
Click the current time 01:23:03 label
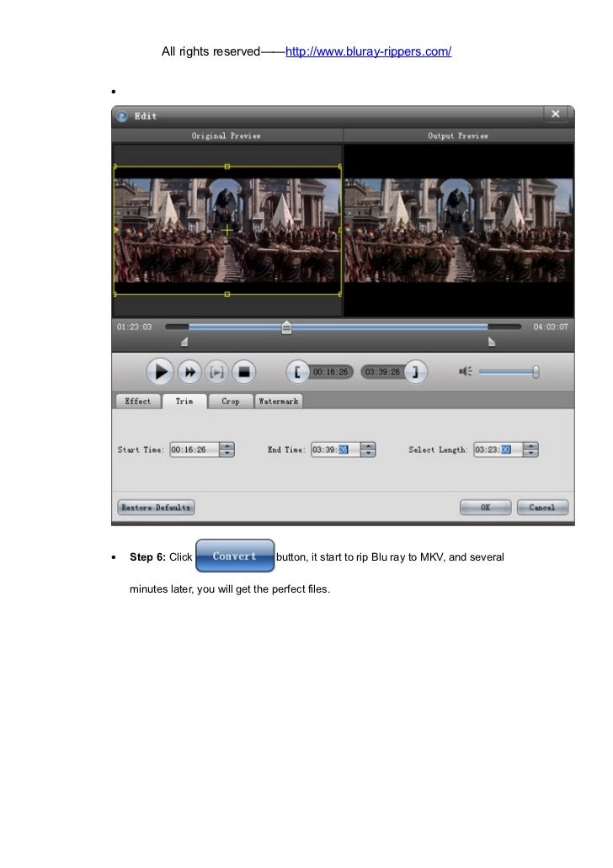134,327
